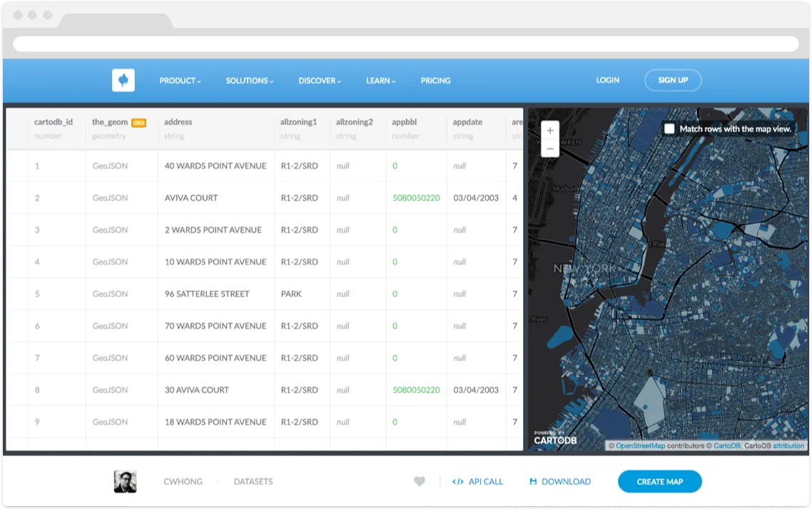Enable Match rows with the map view
Screen dimensions: 812x509
click(x=668, y=129)
